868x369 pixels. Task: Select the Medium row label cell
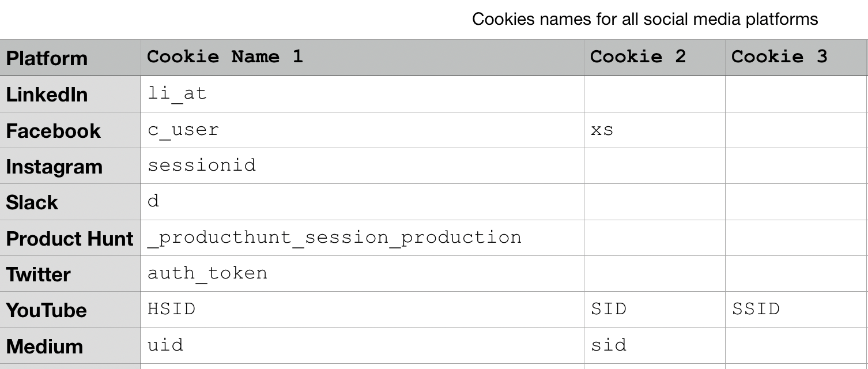(44, 347)
